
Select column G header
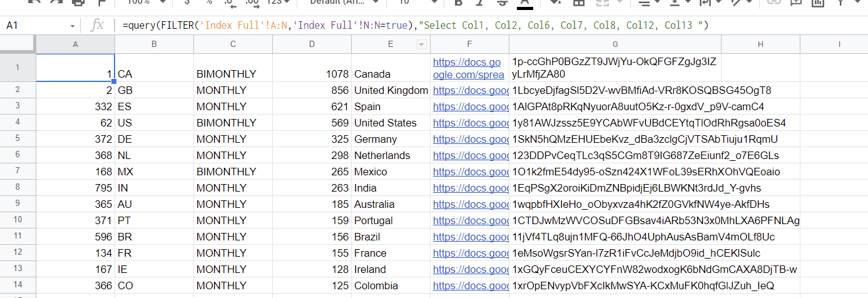[x=615, y=44]
